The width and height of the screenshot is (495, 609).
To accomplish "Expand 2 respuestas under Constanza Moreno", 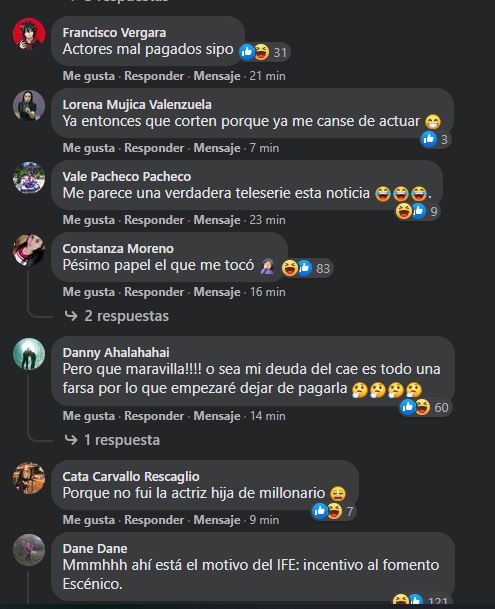I will click(117, 316).
